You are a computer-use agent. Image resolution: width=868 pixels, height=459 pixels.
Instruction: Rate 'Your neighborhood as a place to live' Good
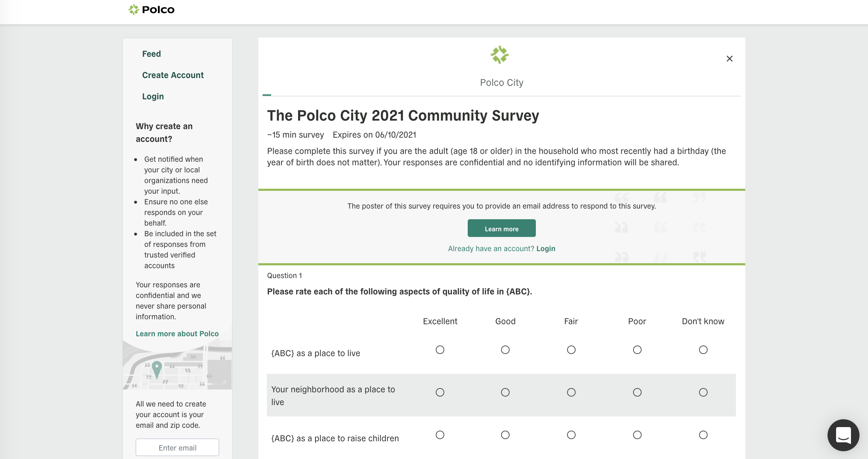[505, 392]
